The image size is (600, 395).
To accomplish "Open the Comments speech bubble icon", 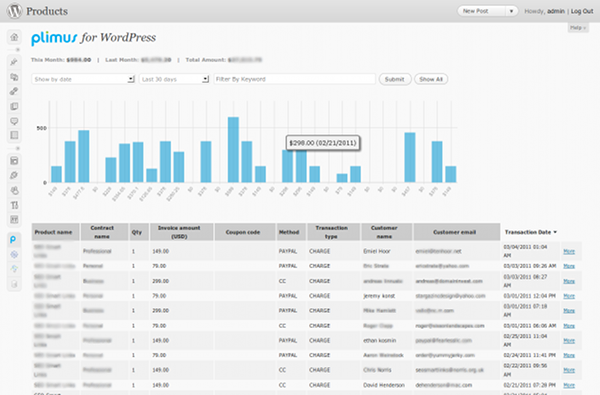I will (x=14, y=121).
